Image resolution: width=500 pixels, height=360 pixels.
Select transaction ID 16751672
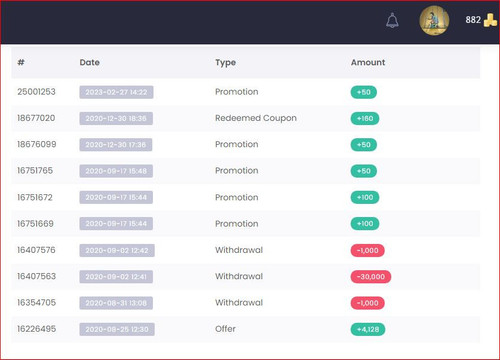click(x=35, y=197)
